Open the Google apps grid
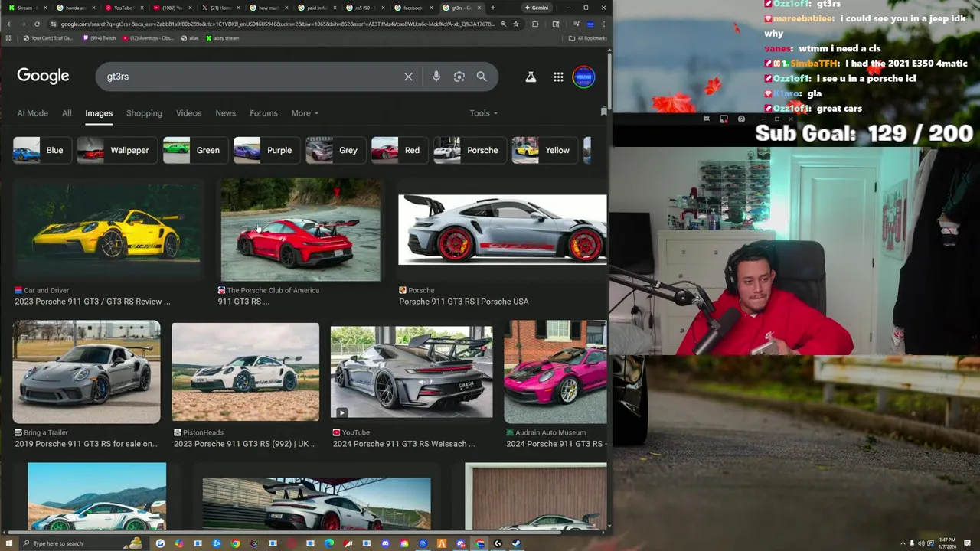Viewport: 980px width, 551px height. point(558,77)
